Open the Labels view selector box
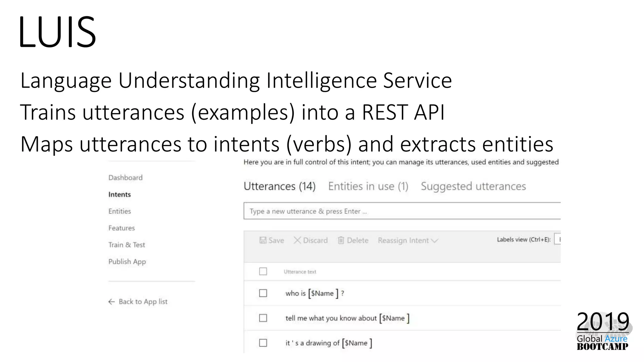Screen dimensions: 644x362 point(558,239)
